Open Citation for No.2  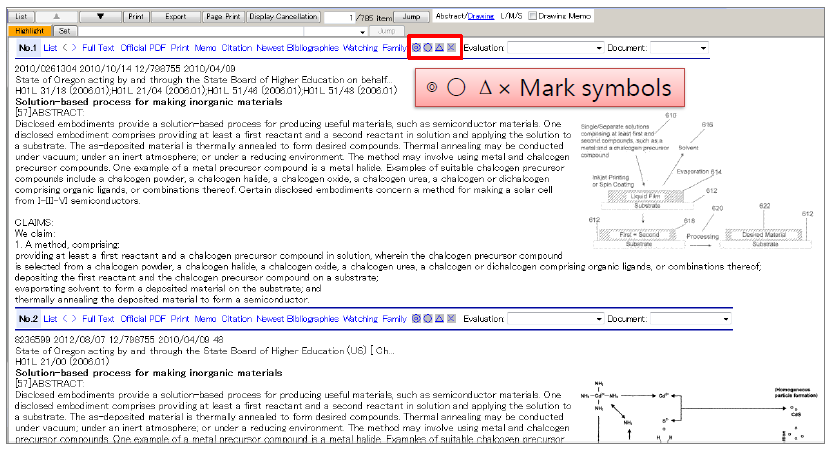237,318
